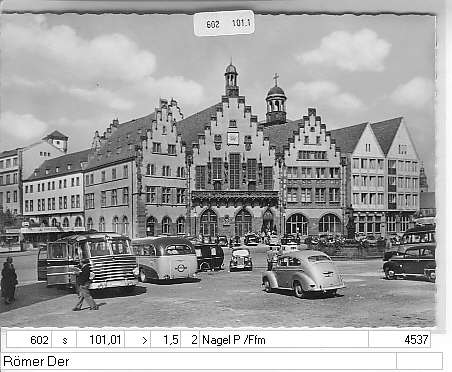Select the 1,5 price cell
The width and height of the screenshot is (452, 372).
point(166,340)
